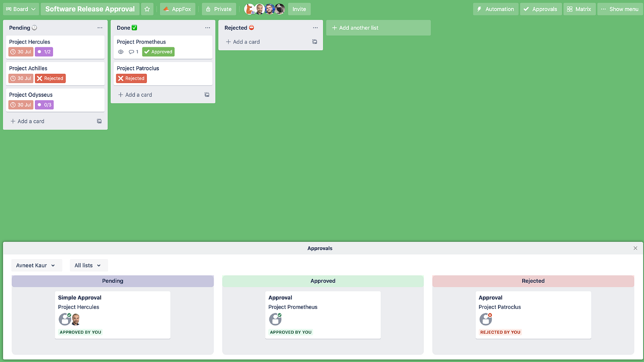Image resolution: width=644 pixels, height=362 pixels.
Task: Star the Software Release Approval board
Action: pyautogui.click(x=147, y=9)
